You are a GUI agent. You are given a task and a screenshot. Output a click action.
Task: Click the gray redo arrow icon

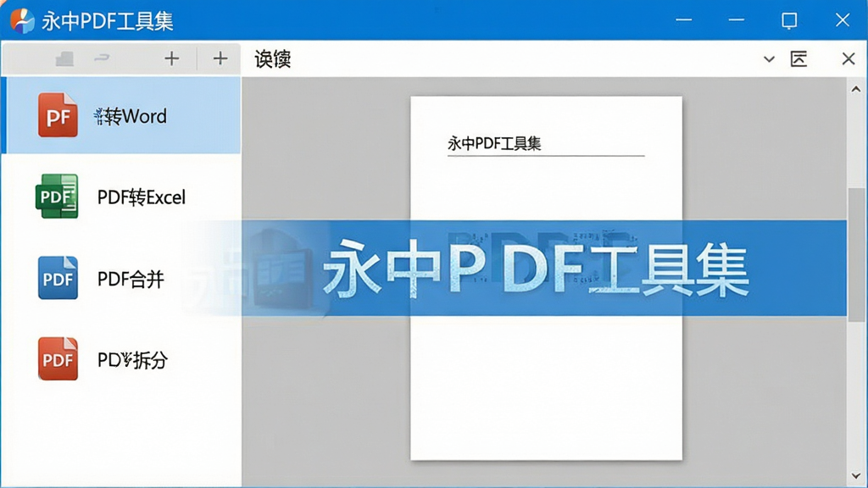(102, 58)
